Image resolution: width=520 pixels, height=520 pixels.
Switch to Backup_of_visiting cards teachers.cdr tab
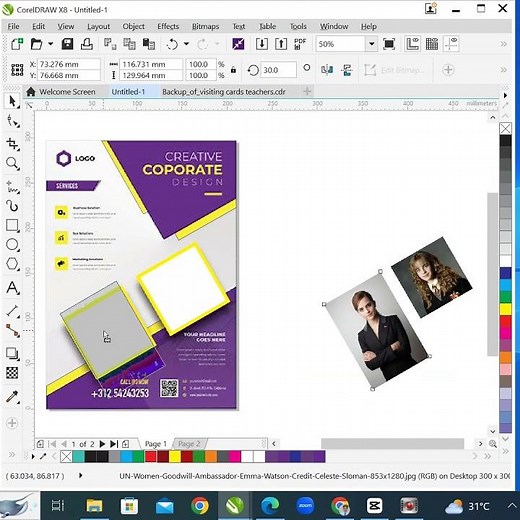point(224,92)
